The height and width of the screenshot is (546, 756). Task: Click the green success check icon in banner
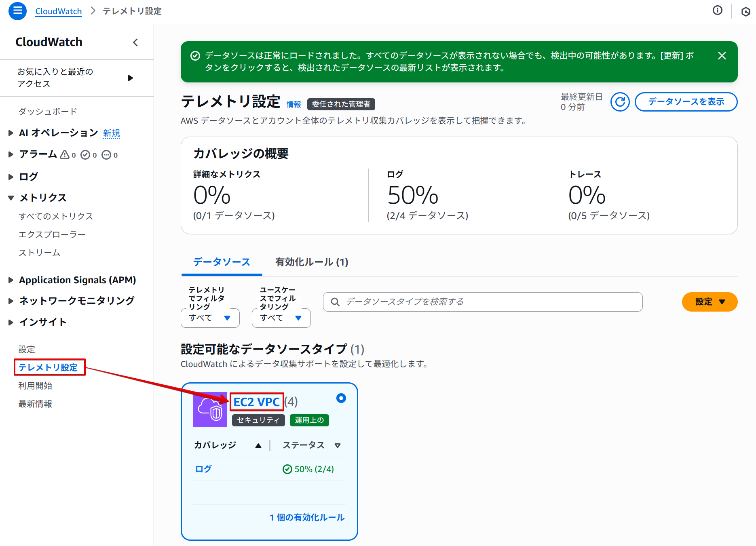(x=195, y=56)
